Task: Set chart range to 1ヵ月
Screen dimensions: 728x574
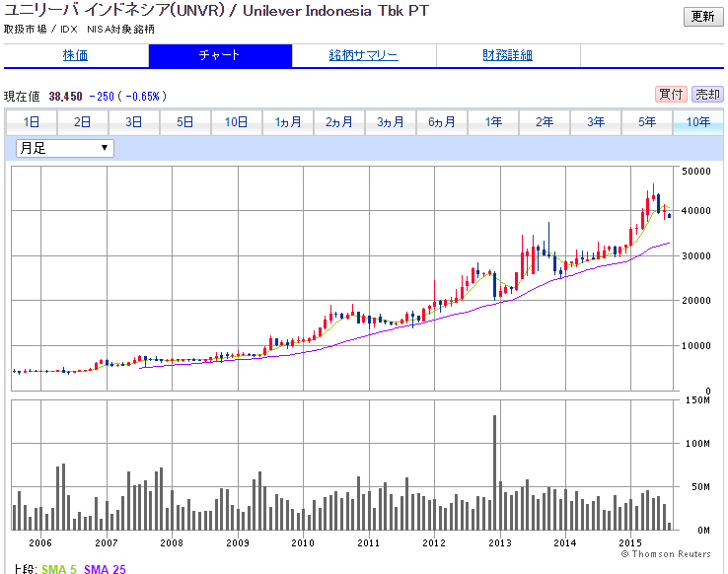Action: pyautogui.click(x=288, y=122)
